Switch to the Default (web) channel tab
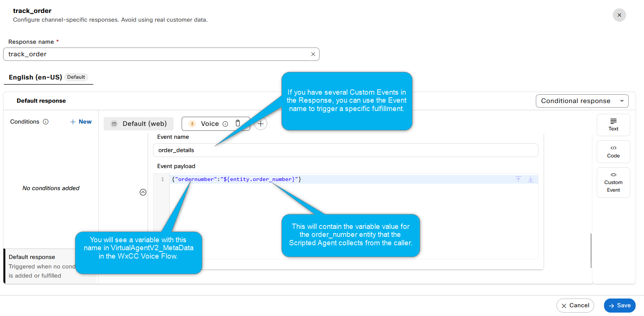The height and width of the screenshot is (316, 644). [x=139, y=124]
